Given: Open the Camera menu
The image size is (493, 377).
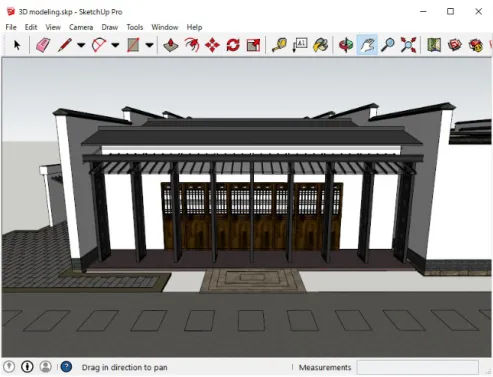Looking at the screenshot, I should point(81,27).
